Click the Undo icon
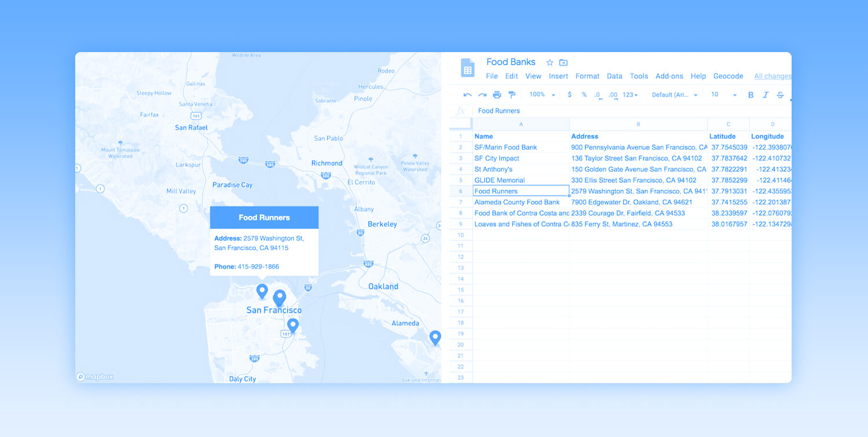Viewport: 868px width, 437px height. point(468,94)
